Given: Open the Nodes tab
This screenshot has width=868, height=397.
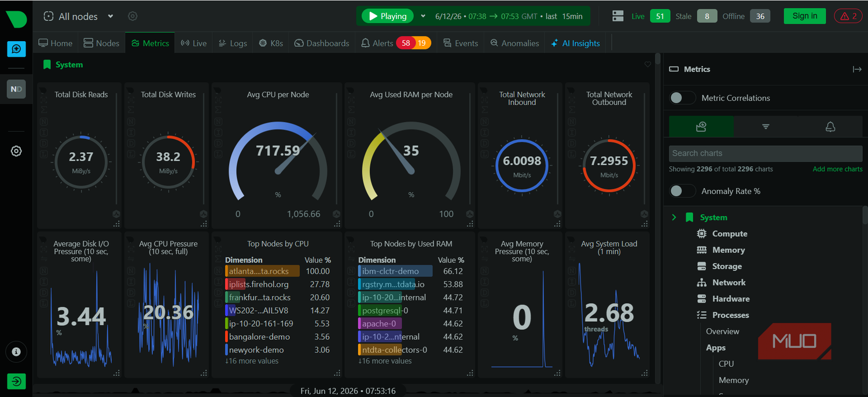Looking at the screenshot, I should (101, 43).
